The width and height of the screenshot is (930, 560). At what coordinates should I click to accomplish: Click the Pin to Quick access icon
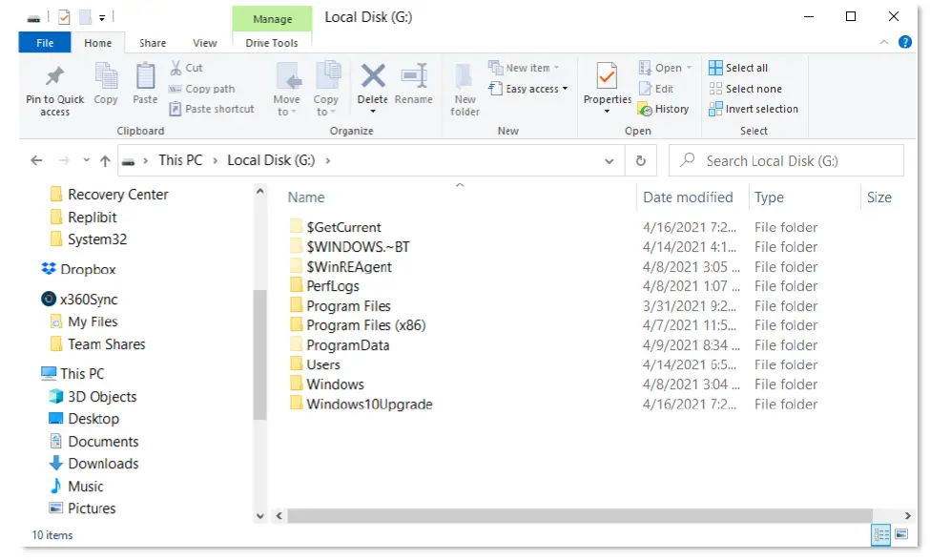[54, 77]
